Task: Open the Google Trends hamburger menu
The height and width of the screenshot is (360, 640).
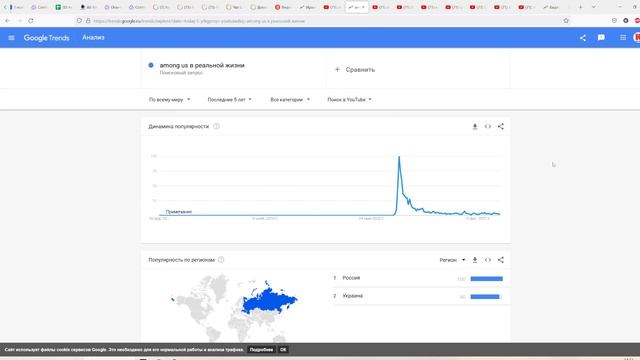Action: click(11, 38)
